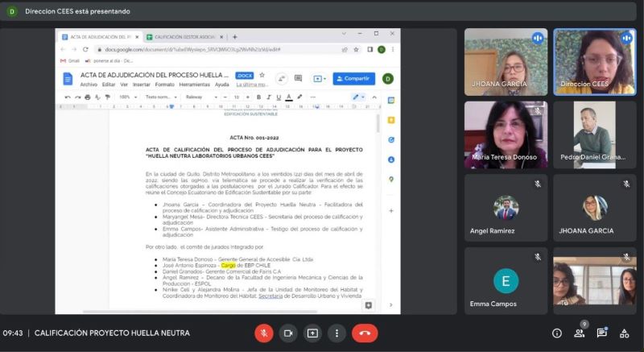Open a new browser tab

tap(235, 37)
